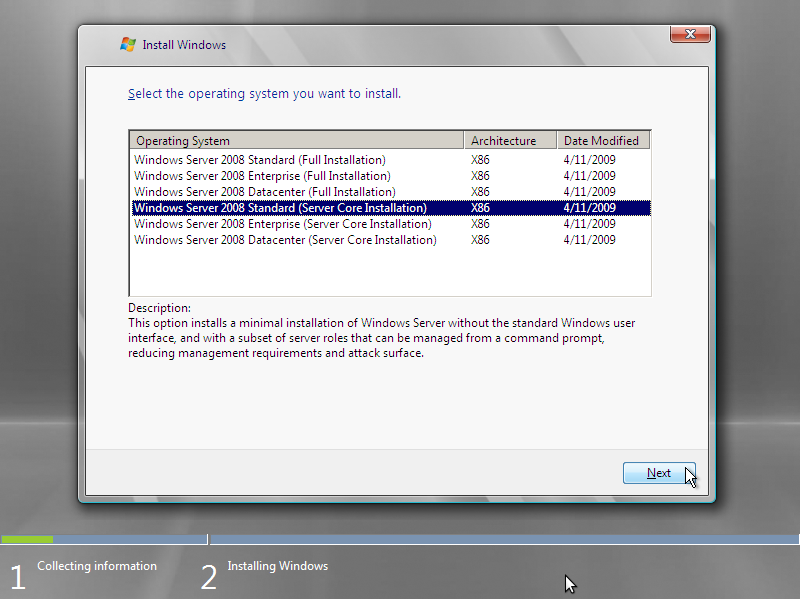Select Windows Server 2008 Standard (Server Core Installation)

(x=277, y=207)
